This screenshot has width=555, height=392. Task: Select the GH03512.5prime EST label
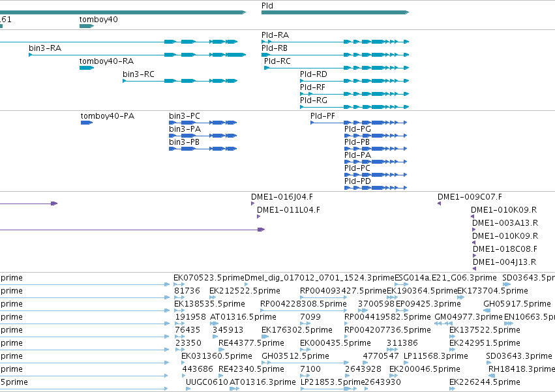coord(295,356)
